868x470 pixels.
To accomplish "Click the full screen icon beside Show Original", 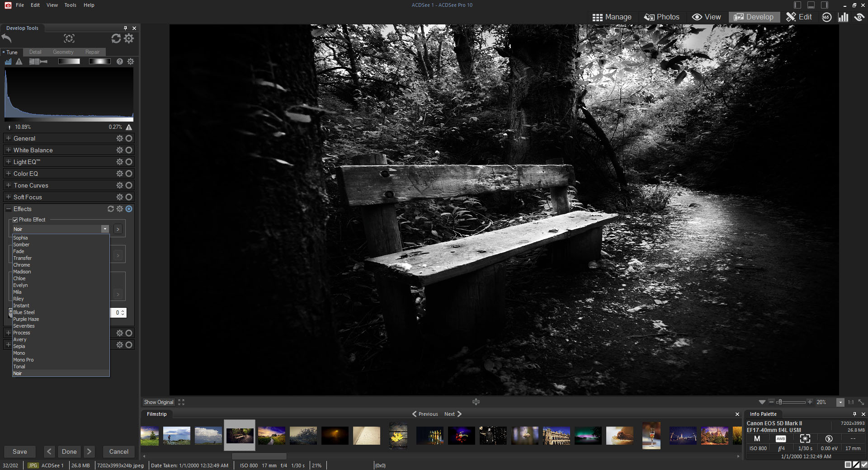I will tap(181, 402).
